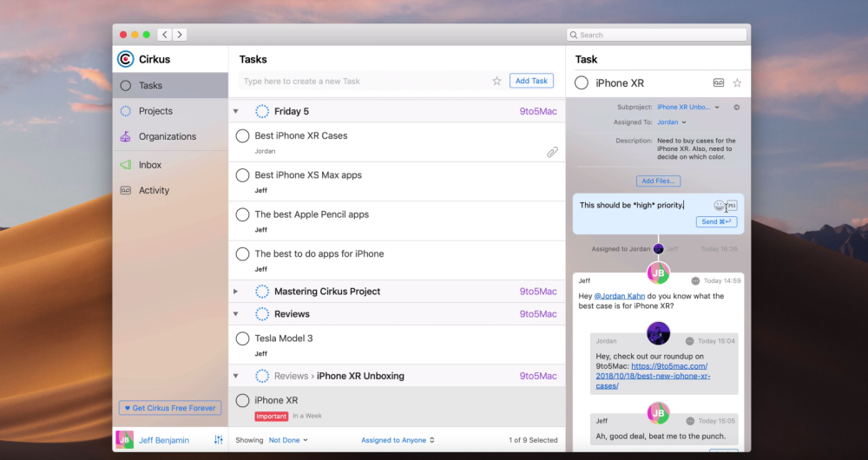The width and height of the screenshot is (868, 460).
Task: Open options on Jeff's 14:59 comment
Action: pyautogui.click(x=695, y=281)
